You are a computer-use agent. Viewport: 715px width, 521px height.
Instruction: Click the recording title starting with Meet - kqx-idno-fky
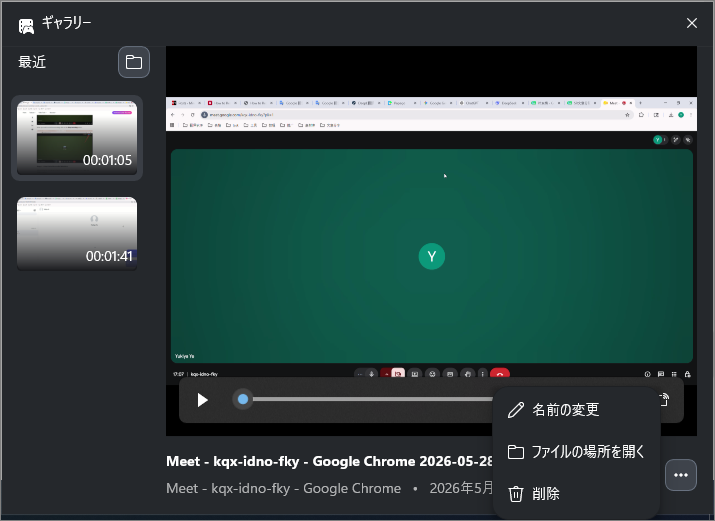coord(329,461)
